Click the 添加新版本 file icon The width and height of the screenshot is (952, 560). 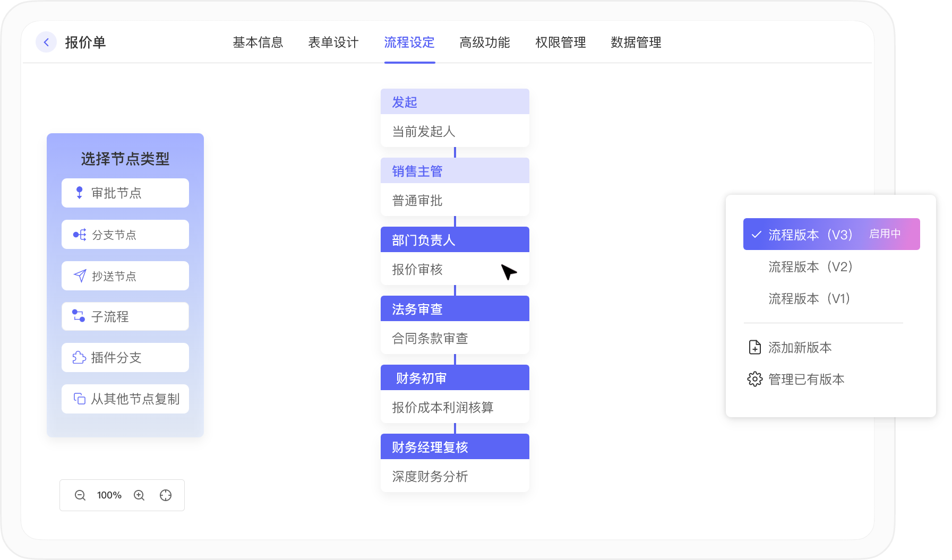click(754, 348)
